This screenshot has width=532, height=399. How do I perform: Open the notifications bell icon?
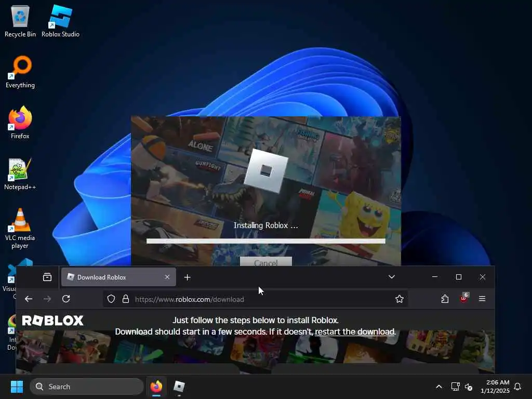(517, 387)
